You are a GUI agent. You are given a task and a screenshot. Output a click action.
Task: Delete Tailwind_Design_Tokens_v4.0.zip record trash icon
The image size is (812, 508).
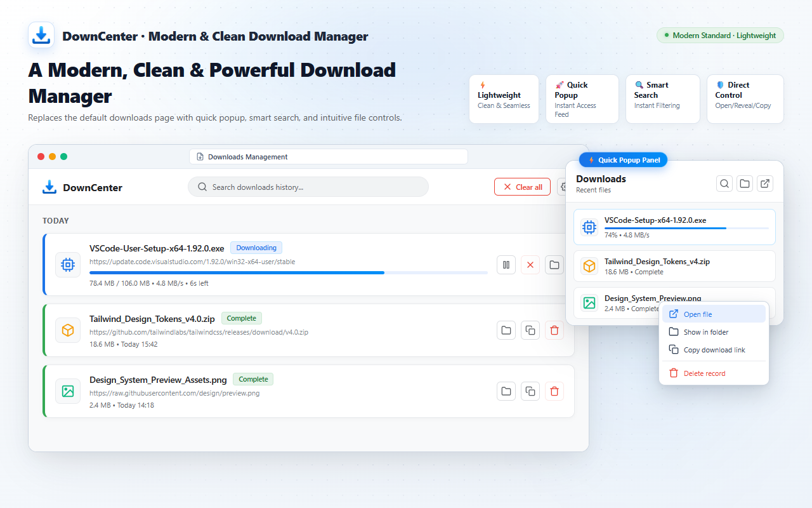(x=554, y=330)
